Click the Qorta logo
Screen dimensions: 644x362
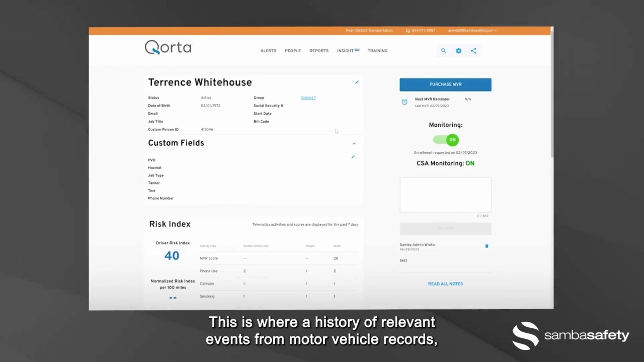(x=168, y=48)
